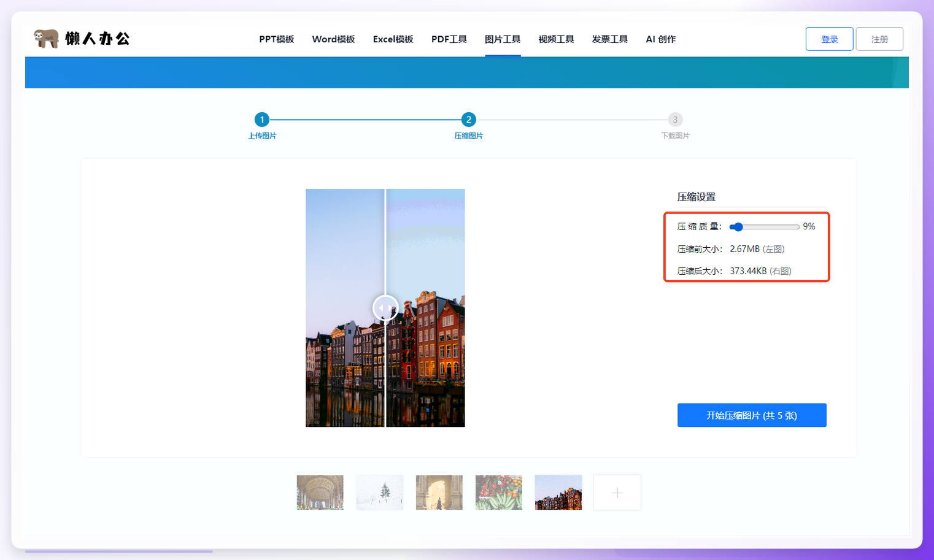Click the 9% quality value

[809, 226]
